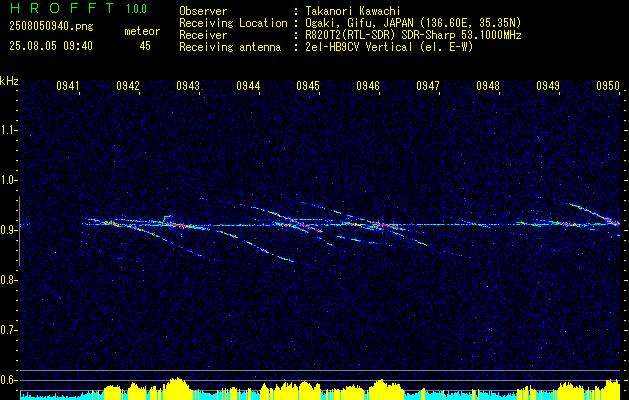This screenshot has height=400, width=629.
Task: Click the 0949 time marker
Action: [x=548, y=85]
